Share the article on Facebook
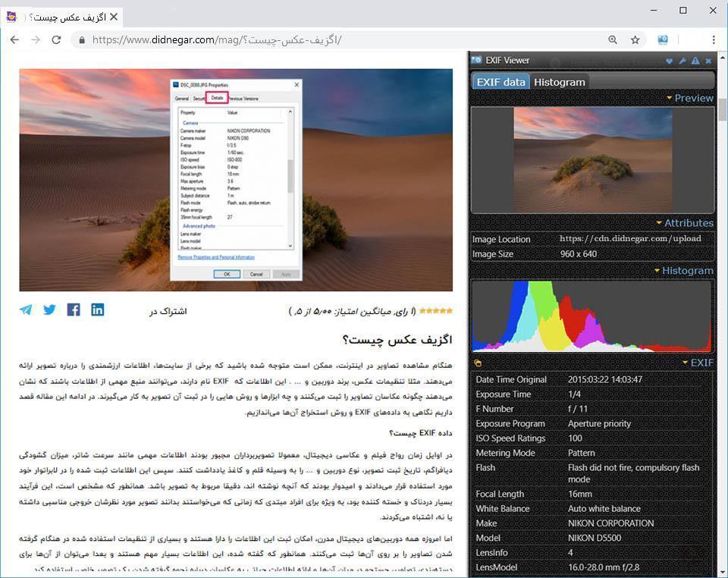728x578 pixels. pos(74,309)
